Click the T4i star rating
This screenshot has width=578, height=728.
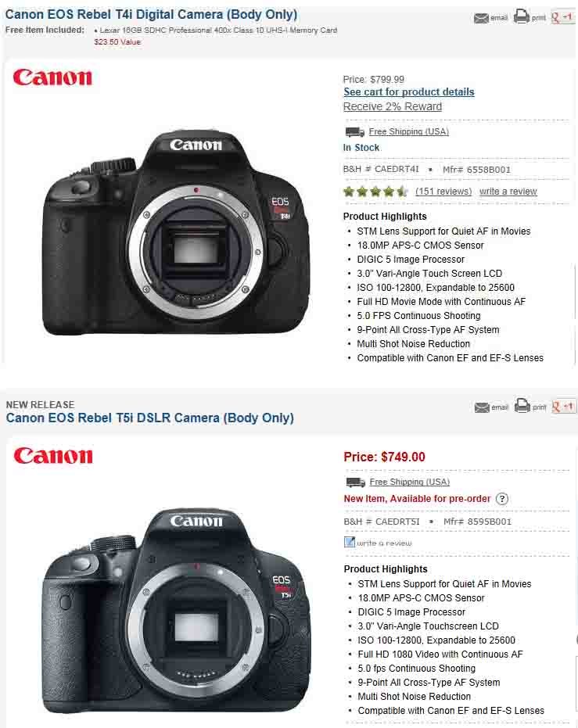(375, 192)
